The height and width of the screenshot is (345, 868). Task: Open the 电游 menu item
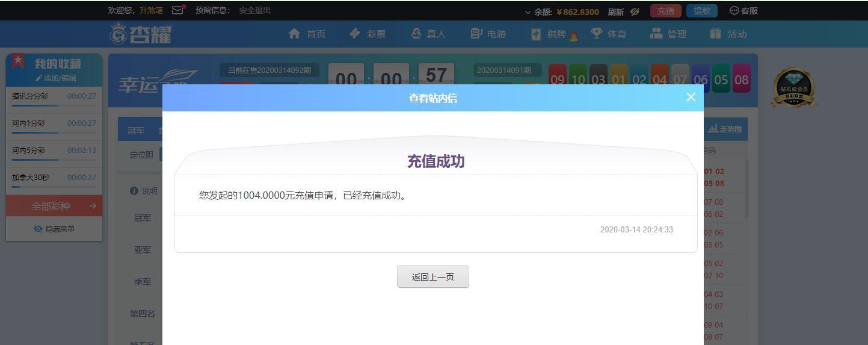pos(497,34)
